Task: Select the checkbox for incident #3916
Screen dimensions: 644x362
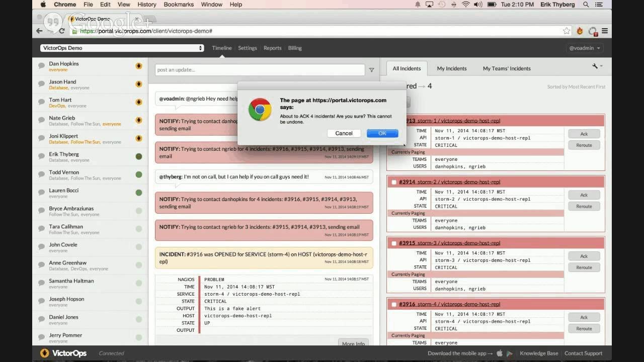Action: point(394,304)
